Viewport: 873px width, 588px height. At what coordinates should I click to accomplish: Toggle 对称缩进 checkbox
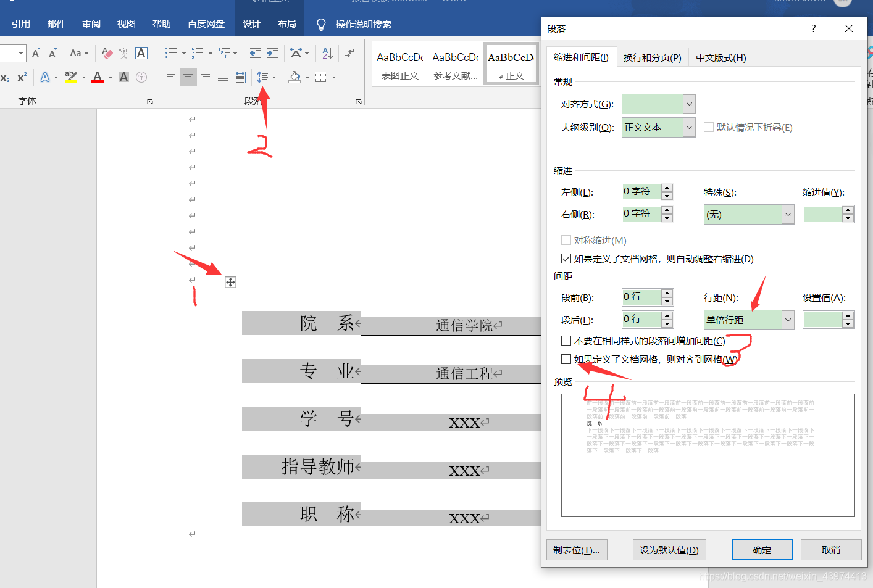pyautogui.click(x=566, y=240)
